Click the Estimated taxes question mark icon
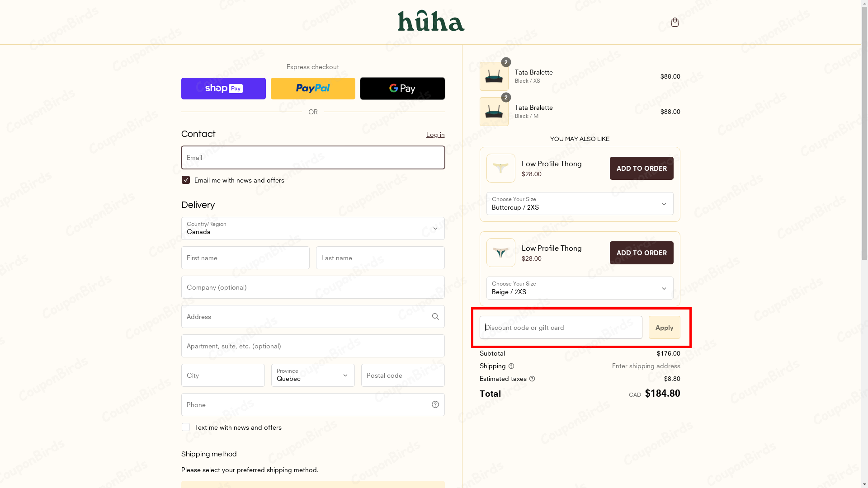Image resolution: width=868 pixels, height=488 pixels. [x=532, y=379]
